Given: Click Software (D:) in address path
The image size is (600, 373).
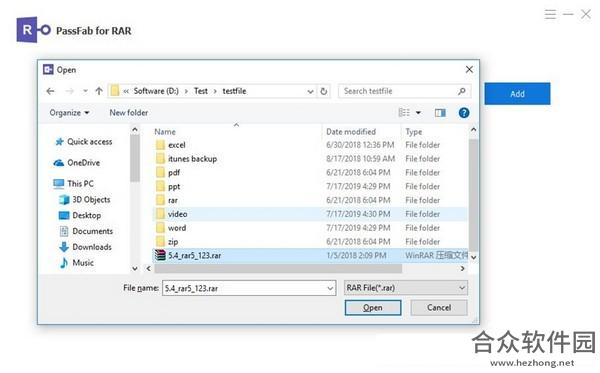Looking at the screenshot, I should coord(156,91).
